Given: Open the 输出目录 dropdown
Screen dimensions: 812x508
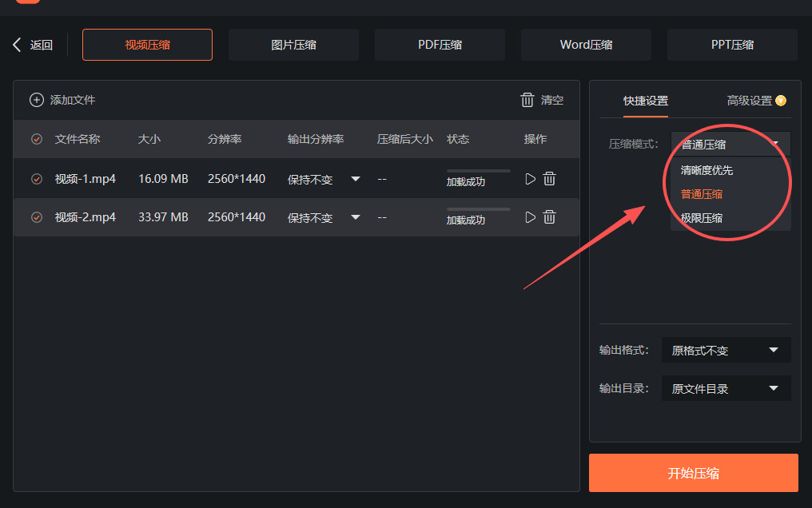Looking at the screenshot, I should click(x=726, y=388).
